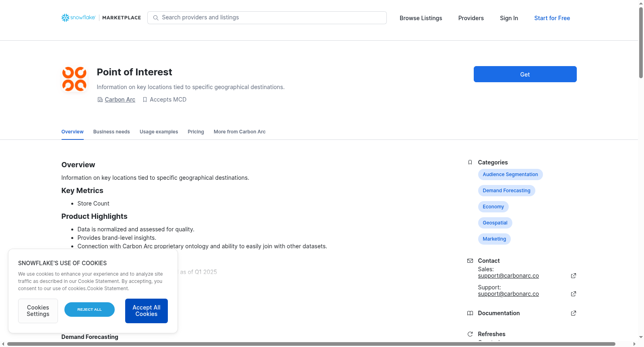Open Cookies Settings in the cookie banner

pos(38,311)
